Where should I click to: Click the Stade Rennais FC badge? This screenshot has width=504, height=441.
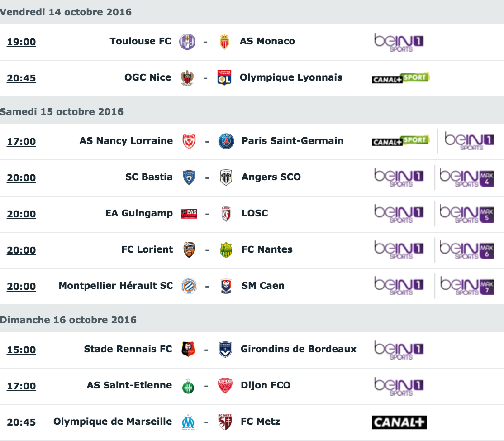(188, 350)
